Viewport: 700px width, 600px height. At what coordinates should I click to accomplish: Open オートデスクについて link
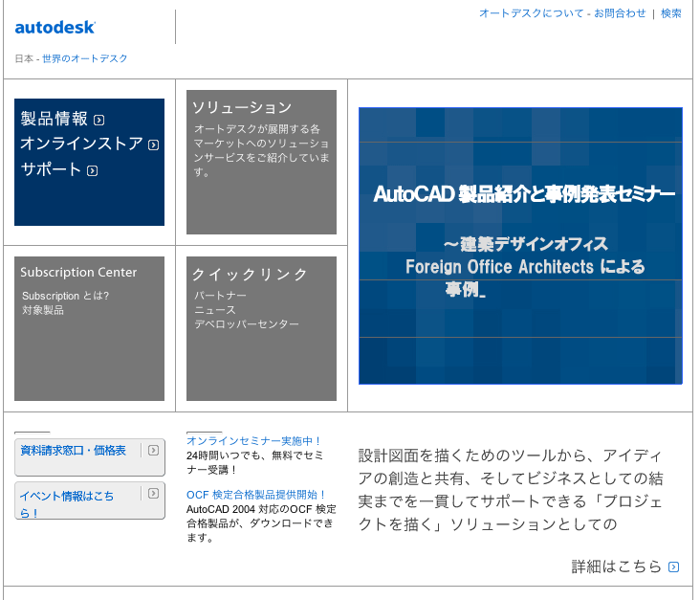[532, 13]
